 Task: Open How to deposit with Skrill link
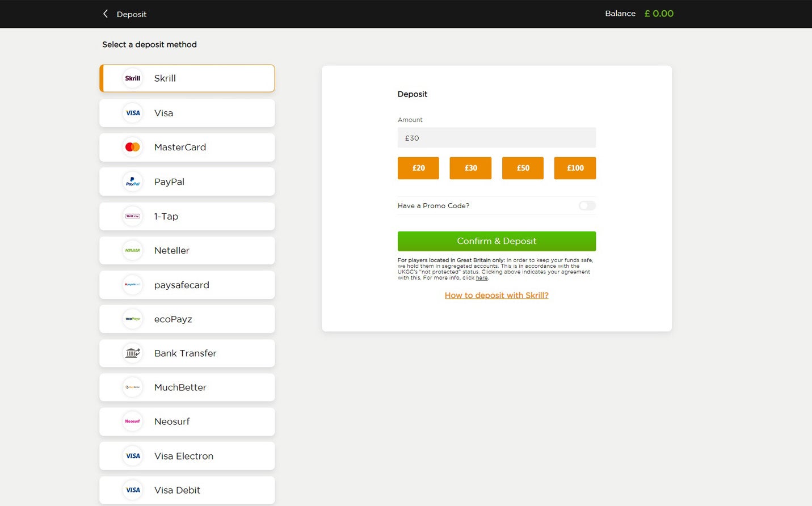click(x=497, y=296)
